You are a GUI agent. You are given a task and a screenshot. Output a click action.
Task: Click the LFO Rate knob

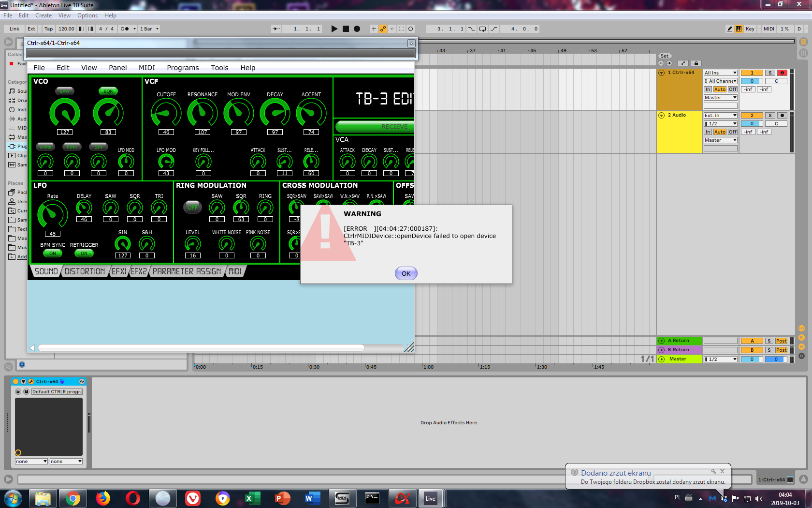click(x=53, y=215)
